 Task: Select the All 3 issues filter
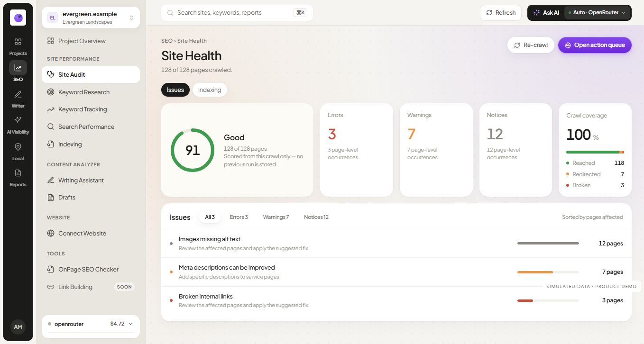(210, 217)
